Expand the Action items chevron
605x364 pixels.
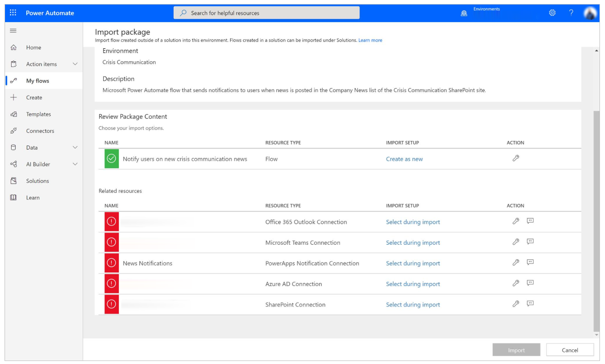coord(75,64)
